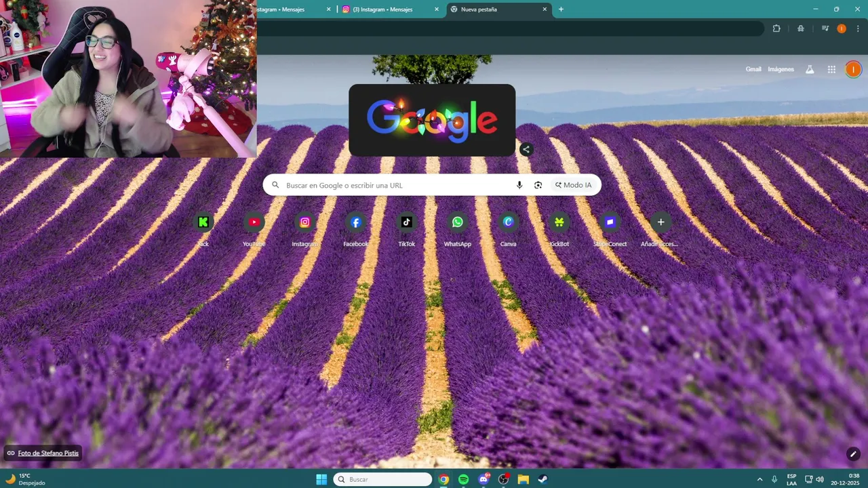Screen dimensions: 868x488
Task: Click the taskbar Buscar search box
Action: click(x=382, y=479)
